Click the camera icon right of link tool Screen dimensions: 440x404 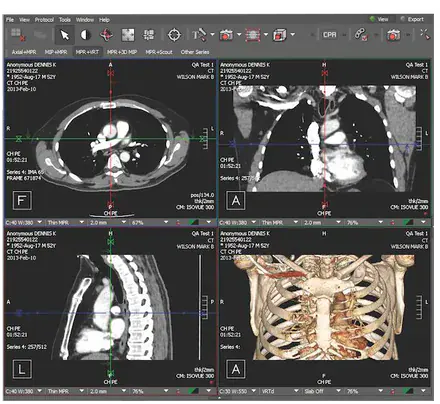[x=393, y=35]
